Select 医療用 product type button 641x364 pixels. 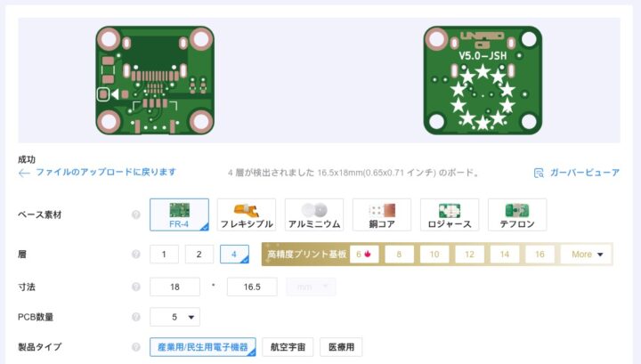pyautogui.click(x=341, y=347)
